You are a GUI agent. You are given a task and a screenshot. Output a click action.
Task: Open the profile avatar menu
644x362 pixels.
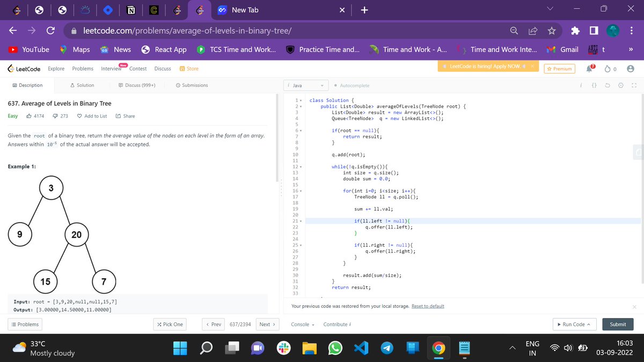pos(631,69)
